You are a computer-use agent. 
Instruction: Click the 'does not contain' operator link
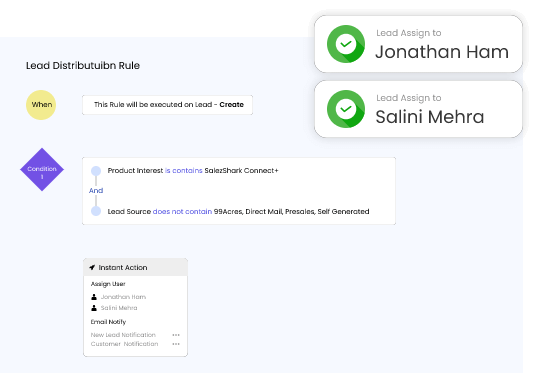[182, 211]
